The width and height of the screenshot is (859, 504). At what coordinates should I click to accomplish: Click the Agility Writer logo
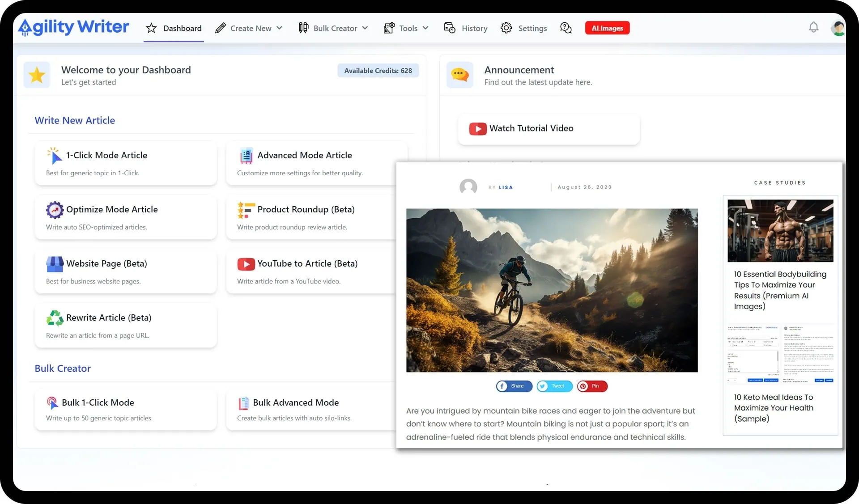74,27
